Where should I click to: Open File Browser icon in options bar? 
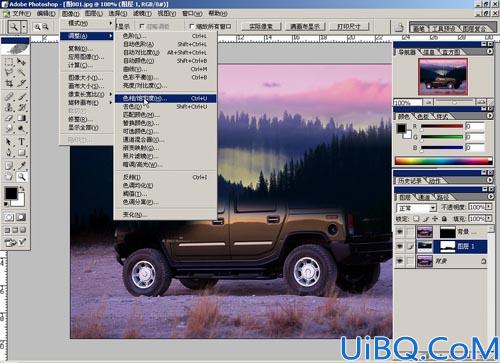[399, 27]
